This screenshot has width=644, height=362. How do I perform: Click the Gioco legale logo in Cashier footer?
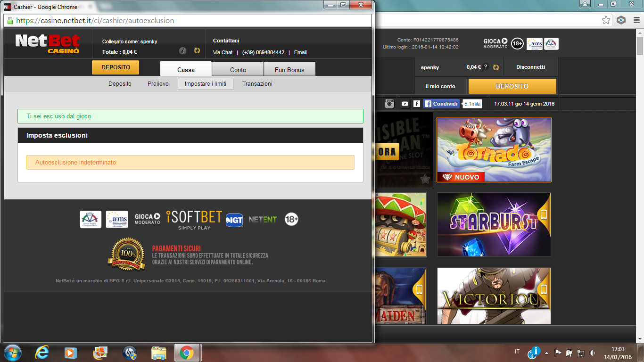[91, 219]
